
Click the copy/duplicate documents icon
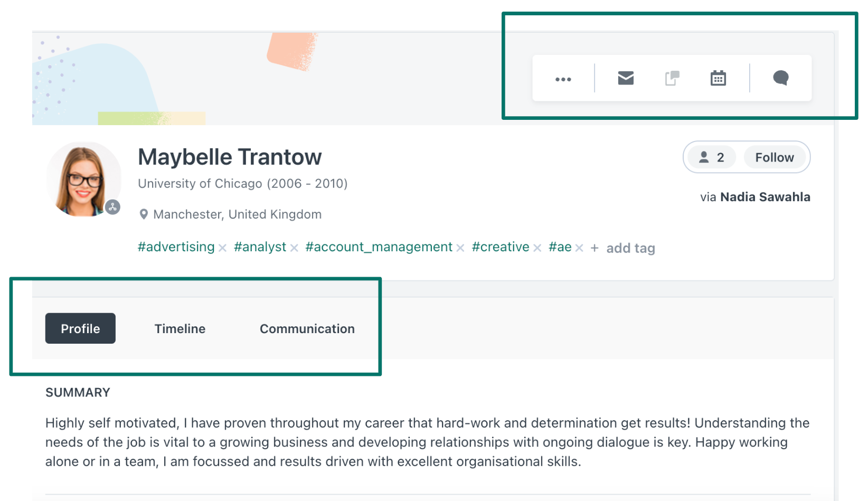click(x=672, y=78)
